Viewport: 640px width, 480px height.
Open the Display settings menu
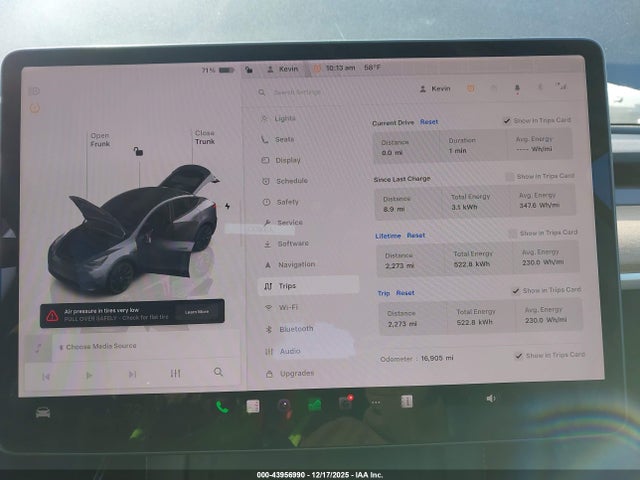(x=280, y=160)
